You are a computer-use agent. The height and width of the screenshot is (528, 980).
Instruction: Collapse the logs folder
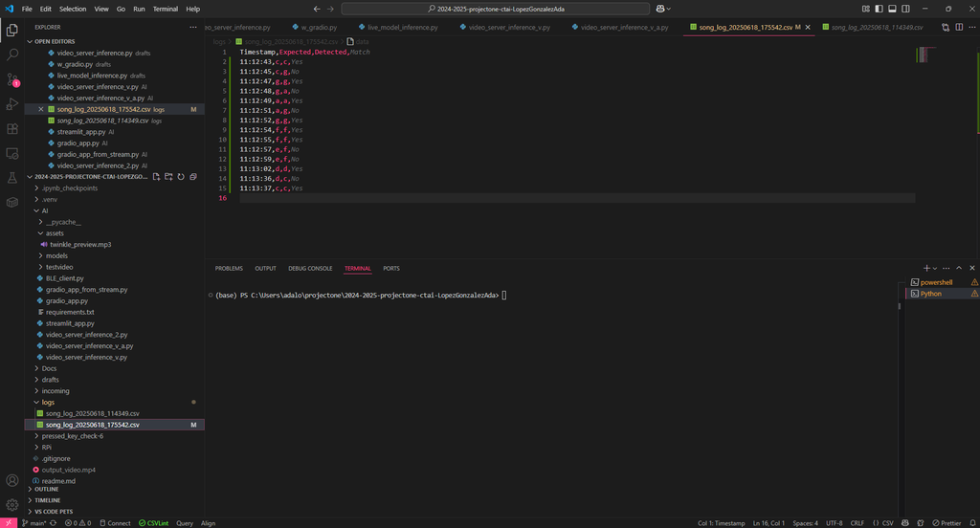pos(48,402)
